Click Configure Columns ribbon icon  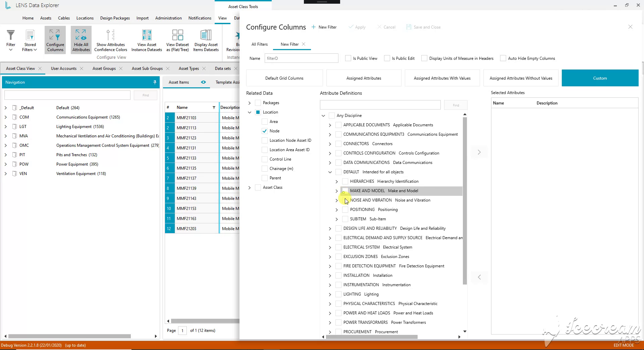point(55,40)
